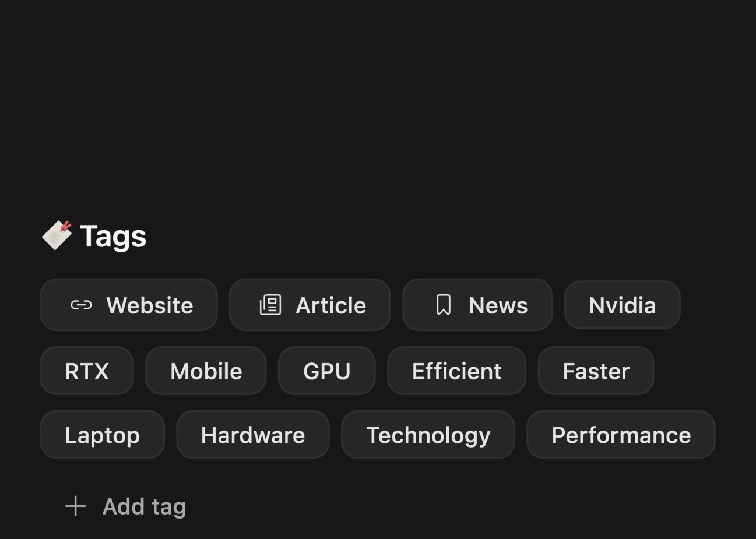This screenshot has height=539, width=756.
Task: Select the Hardware tag
Action: click(x=252, y=435)
